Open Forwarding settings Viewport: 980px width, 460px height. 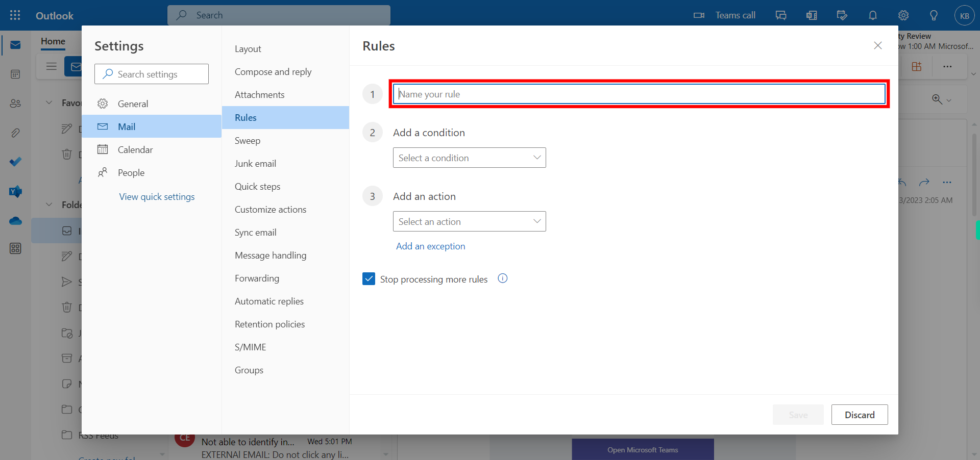click(285, 278)
